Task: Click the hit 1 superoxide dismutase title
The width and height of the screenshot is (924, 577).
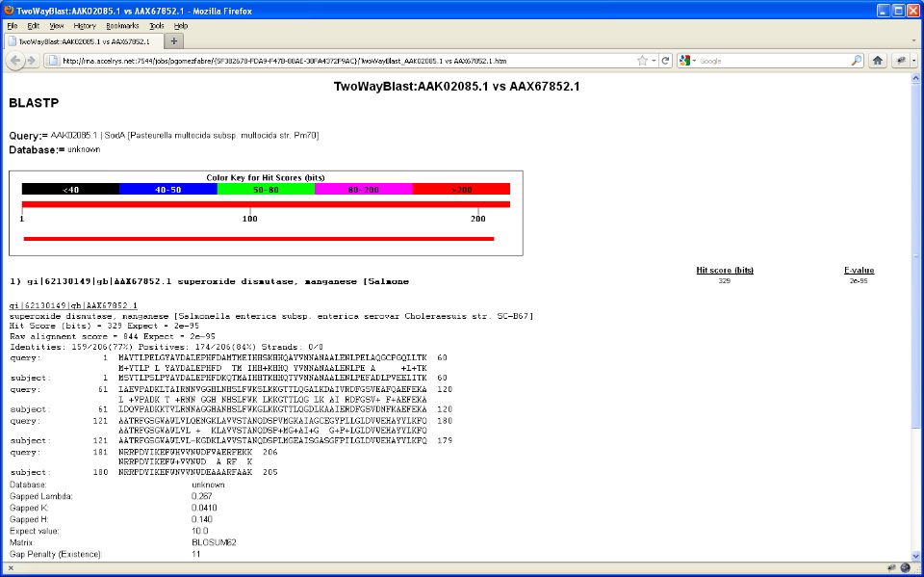Action: [209, 282]
